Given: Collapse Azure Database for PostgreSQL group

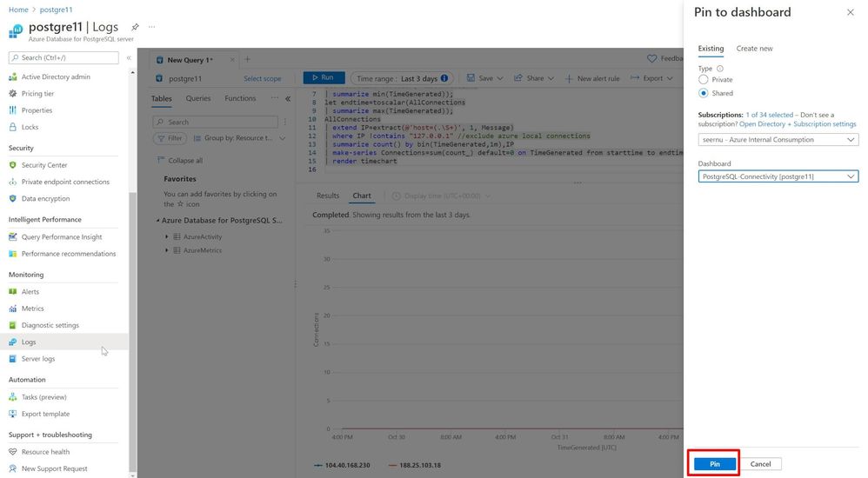Looking at the screenshot, I should pyautogui.click(x=157, y=220).
